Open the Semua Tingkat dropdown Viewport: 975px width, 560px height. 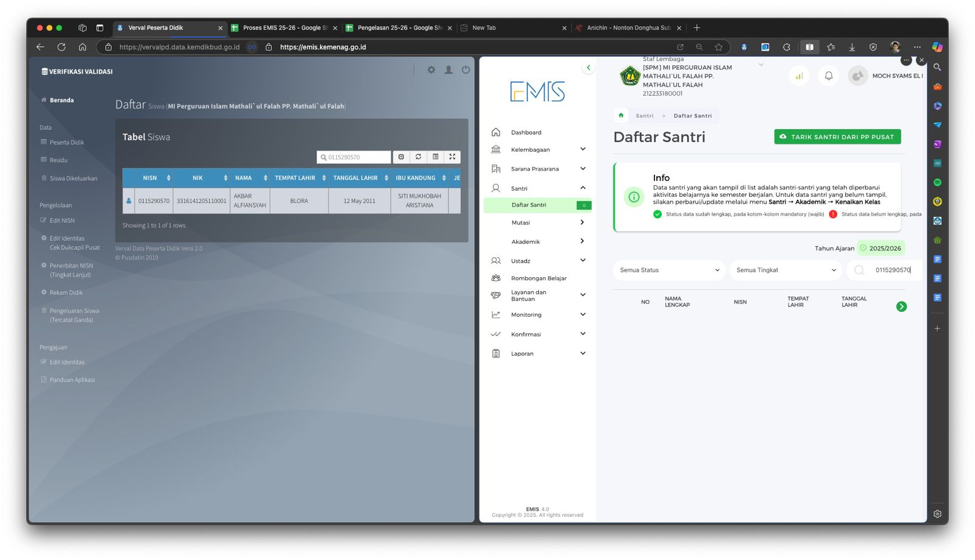pyautogui.click(x=785, y=270)
